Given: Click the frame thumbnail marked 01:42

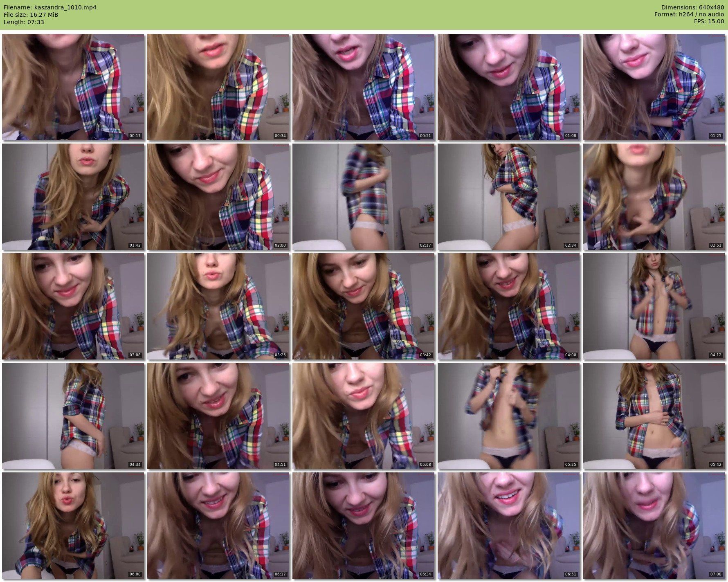Looking at the screenshot, I should pyautogui.click(x=73, y=197).
